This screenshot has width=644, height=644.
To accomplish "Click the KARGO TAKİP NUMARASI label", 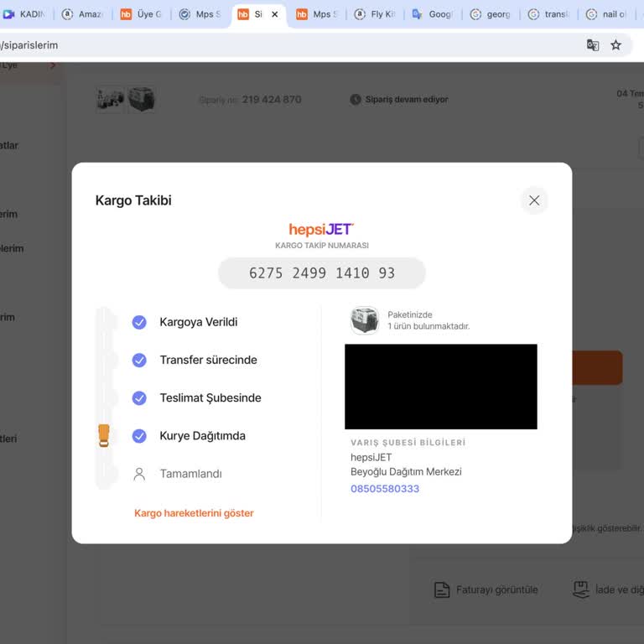I will click(322, 246).
